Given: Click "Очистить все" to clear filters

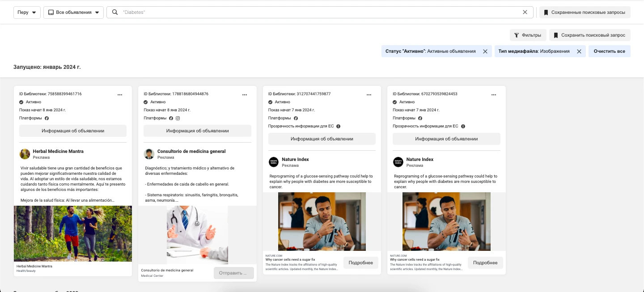Looking at the screenshot, I should point(610,51).
